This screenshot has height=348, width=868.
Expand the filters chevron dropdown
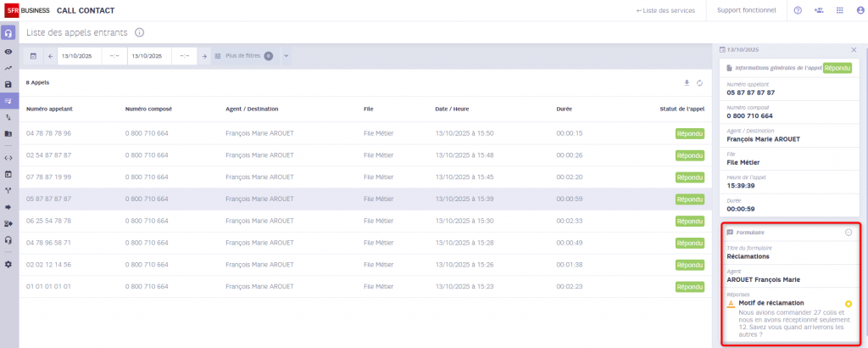(286, 56)
